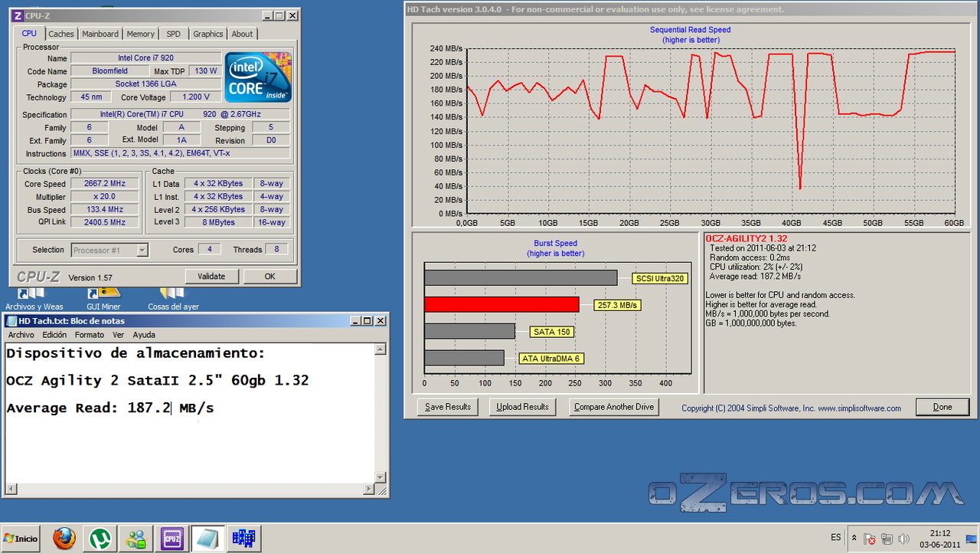Click the 'Average Read: 187.2 MB/s' line
The image size is (980, 554).
(110, 408)
